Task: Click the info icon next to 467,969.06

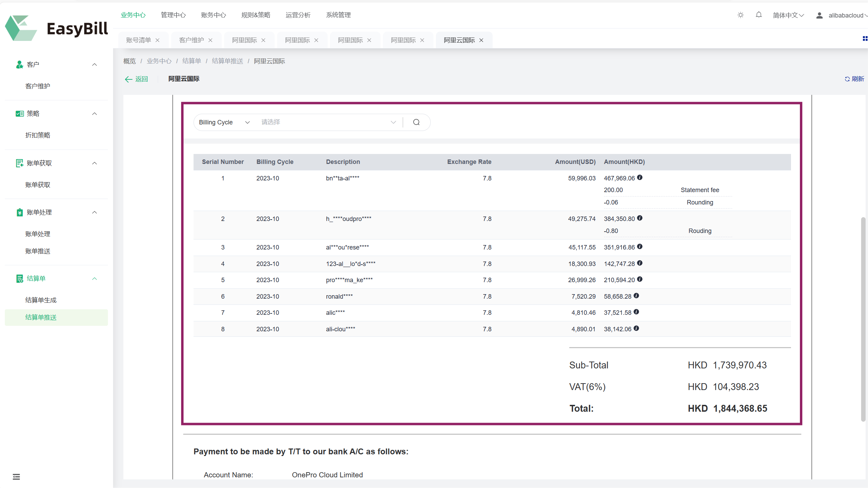Action: pyautogui.click(x=640, y=178)
